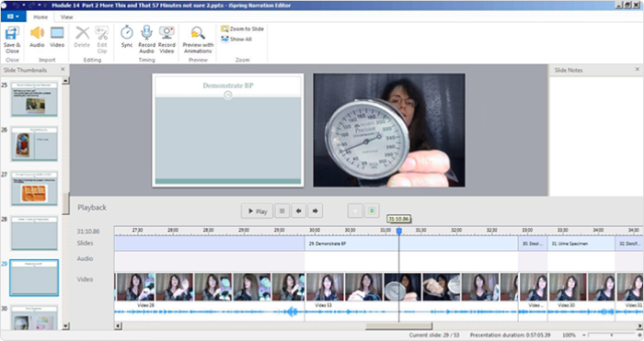
Task: Go to previous slide with left arrow
Action: coord(299,211)
